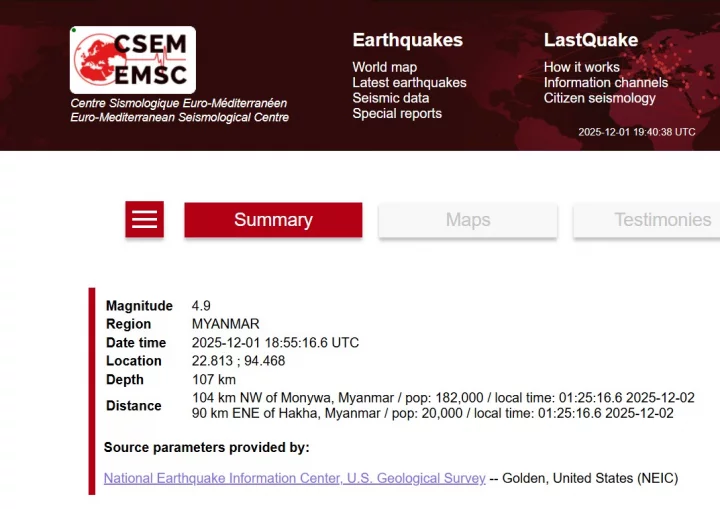This screenshot has height=509, width=720.
Task: Open the World map link
Action: (384, 68)
